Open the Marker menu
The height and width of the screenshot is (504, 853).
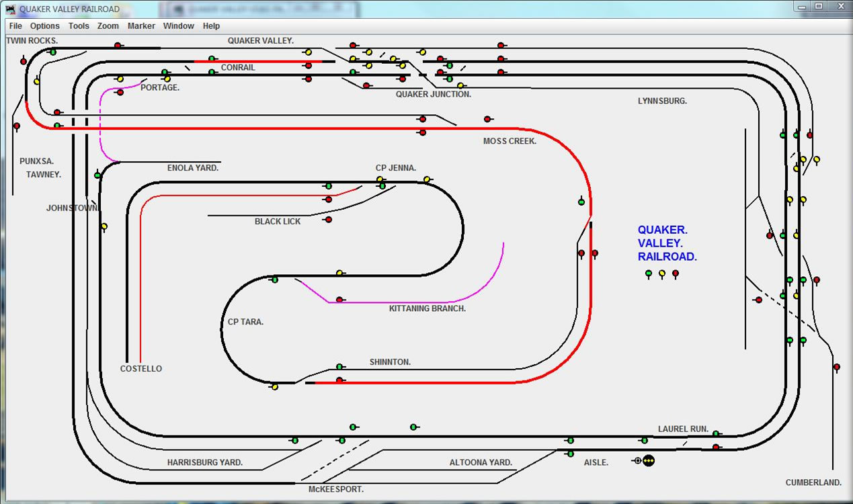click(141, 26)
